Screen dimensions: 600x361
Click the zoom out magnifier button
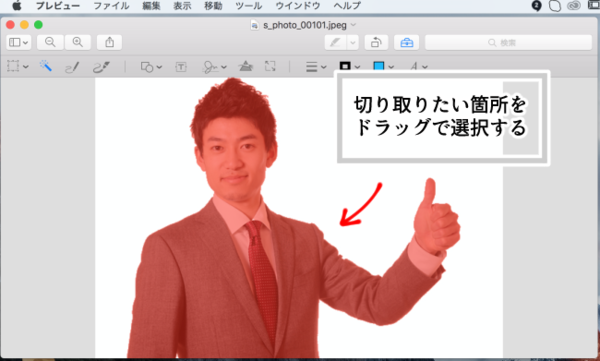(x=50, y=42)
